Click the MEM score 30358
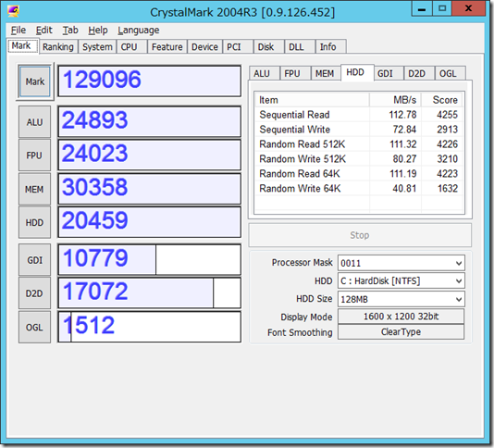Image resolution: width=494 pixels, height=448 pixels. click(x=149, y=189)
